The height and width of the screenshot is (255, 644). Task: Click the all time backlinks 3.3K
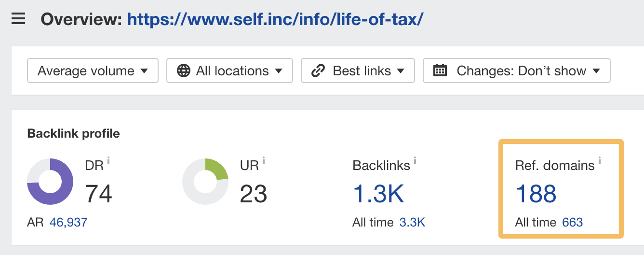tap(412, 222)
